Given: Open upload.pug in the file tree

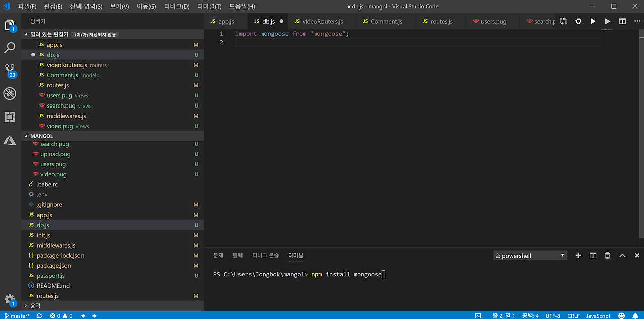Looking at the screenshot, I should click(113, 154).
